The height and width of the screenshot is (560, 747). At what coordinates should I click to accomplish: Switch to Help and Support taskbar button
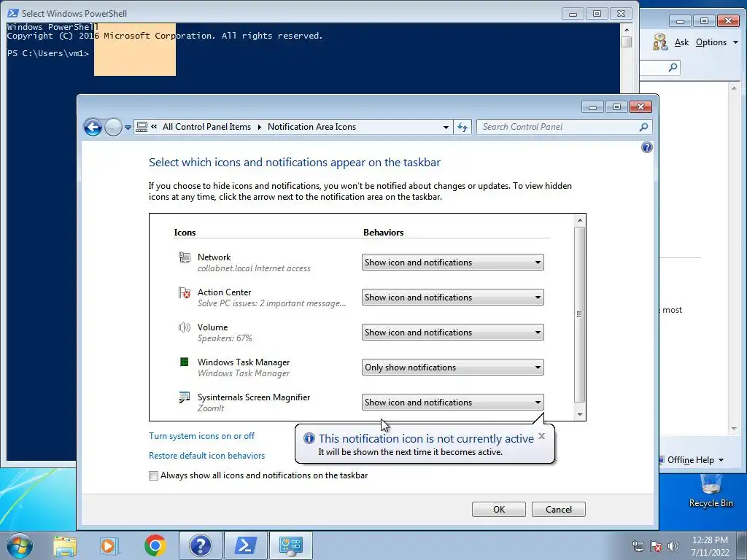(x=200, y=545)
